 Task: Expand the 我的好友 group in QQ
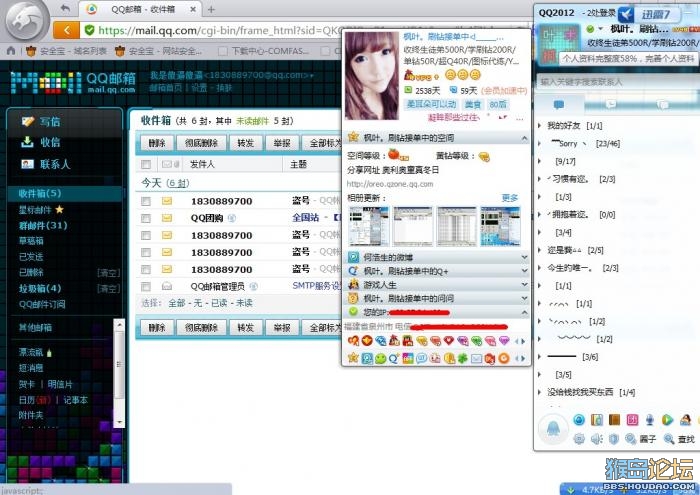(540, 126)
